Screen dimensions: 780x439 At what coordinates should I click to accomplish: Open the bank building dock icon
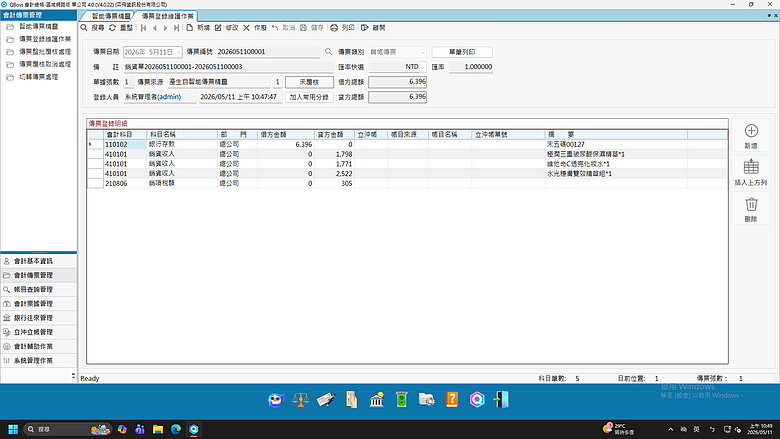pyautogui.click(x=377, y=400)
